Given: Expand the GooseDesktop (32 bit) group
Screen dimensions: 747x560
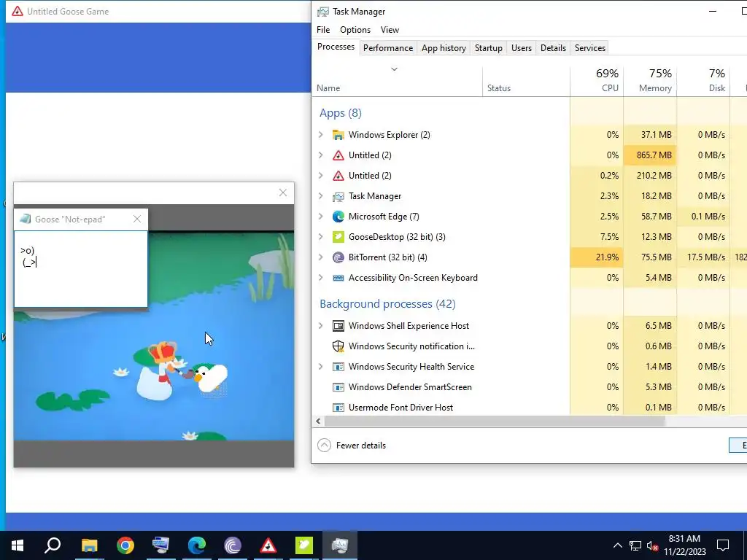Looking at the screenshot, I should click(321, 237).
